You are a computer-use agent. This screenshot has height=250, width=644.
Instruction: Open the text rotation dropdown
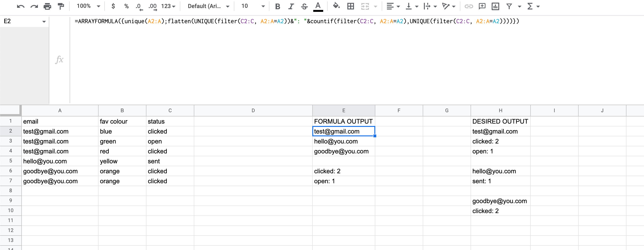449,6
